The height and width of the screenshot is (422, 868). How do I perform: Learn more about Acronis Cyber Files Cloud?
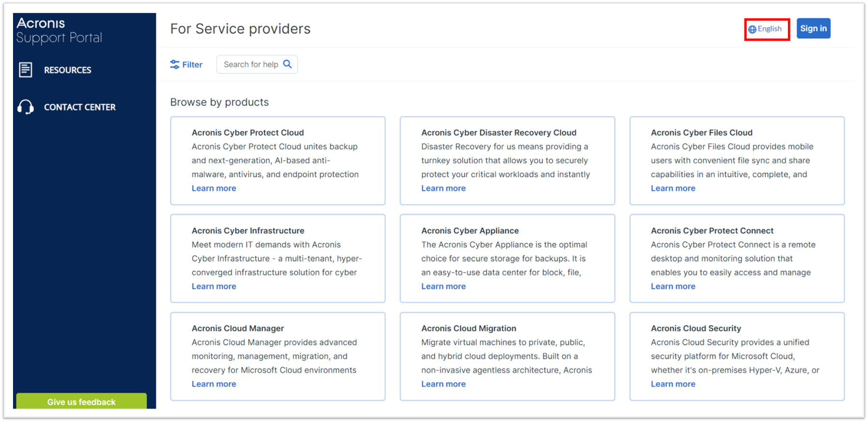673,188
